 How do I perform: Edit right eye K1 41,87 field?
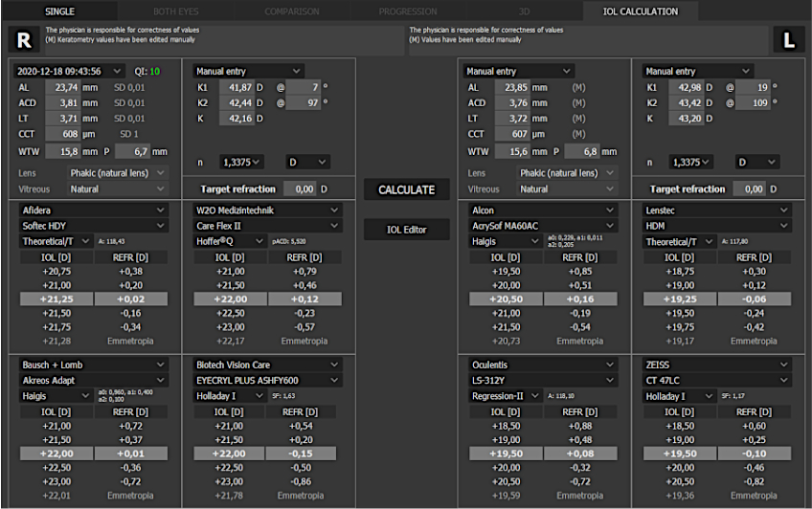pyautogui.click(x=237, y=87)
